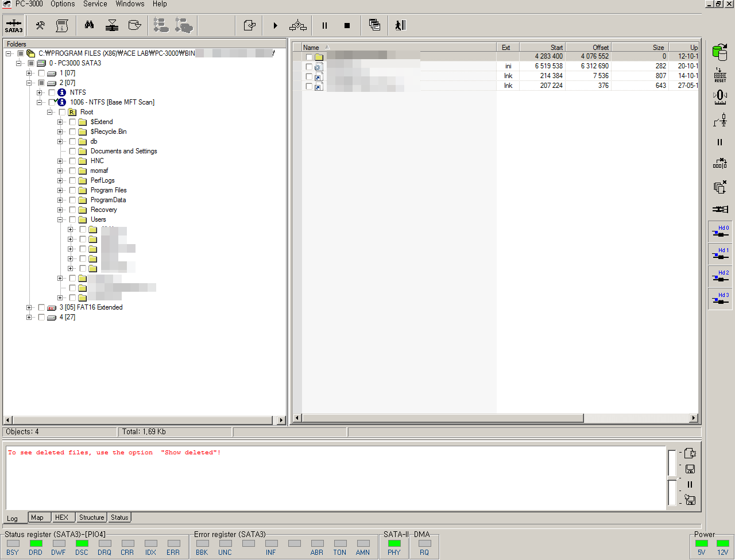Open the info scroll document icon
Viewport: 735px width, 560px height.
click(x=62, y=25)
